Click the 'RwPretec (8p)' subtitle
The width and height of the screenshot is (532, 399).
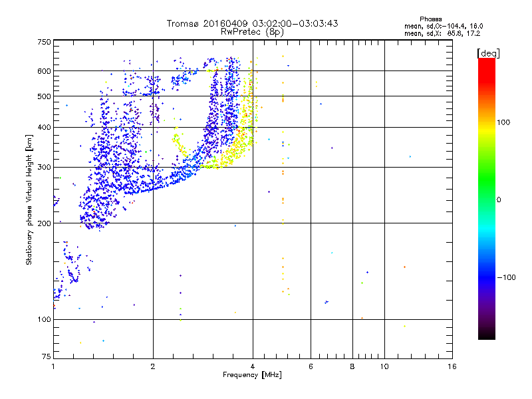(x=252, y=32)
